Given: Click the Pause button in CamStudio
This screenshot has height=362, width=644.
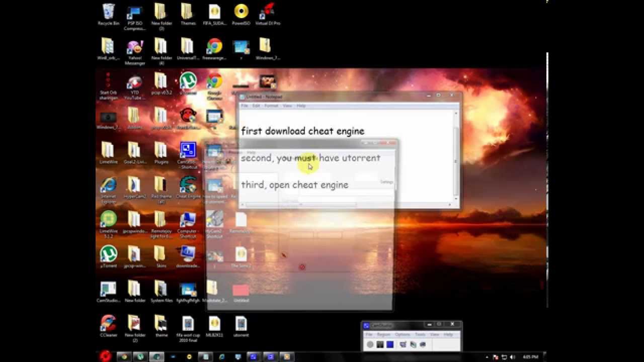Looking at the screenshot, I should 380,344.
